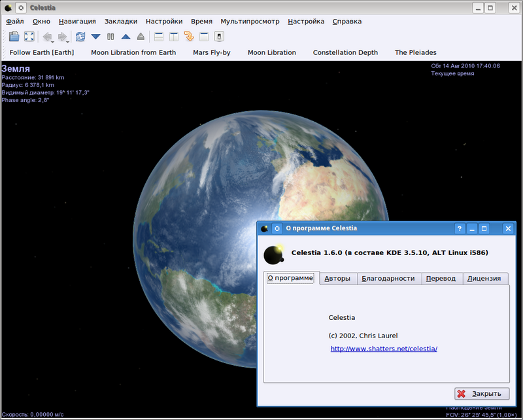Go back with the left arrow icon
This screenshot has height=420, width=523.
pos(47,36)
